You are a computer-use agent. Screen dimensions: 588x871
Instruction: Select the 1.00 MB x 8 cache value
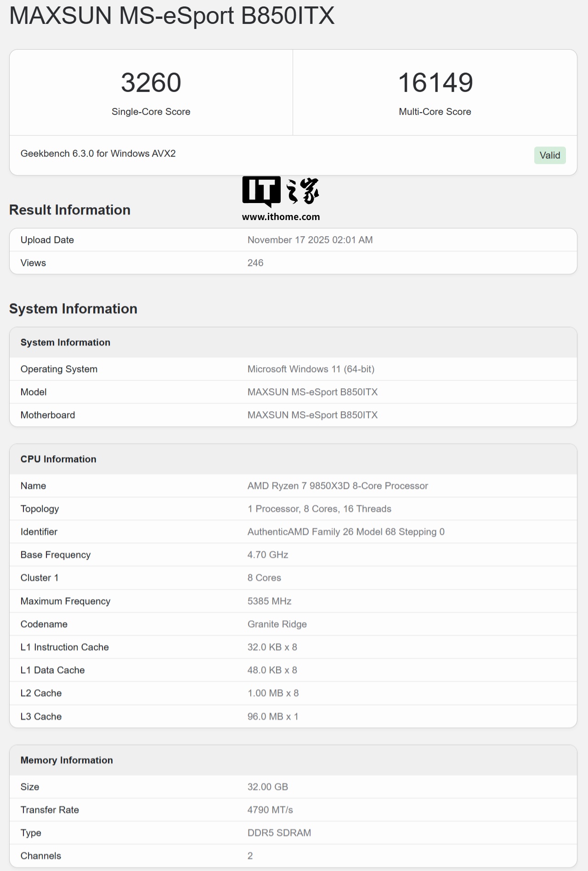point(273,693)
